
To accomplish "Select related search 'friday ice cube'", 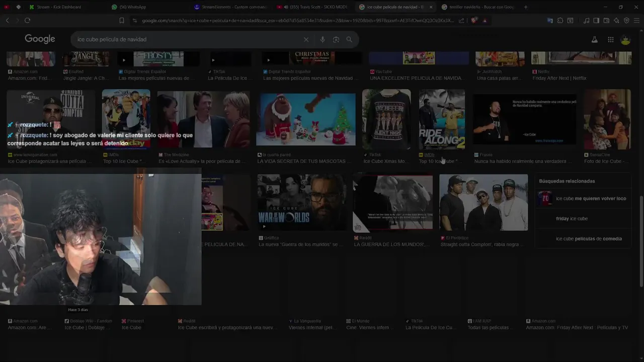I will pyautogui.click(x=584, y=219).
